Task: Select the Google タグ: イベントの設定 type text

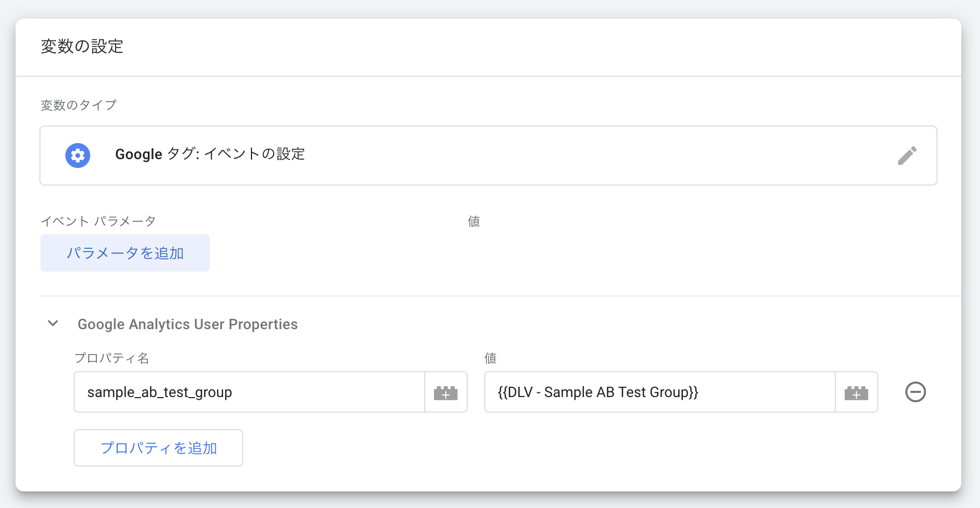Action: click(x=210, y=154)
